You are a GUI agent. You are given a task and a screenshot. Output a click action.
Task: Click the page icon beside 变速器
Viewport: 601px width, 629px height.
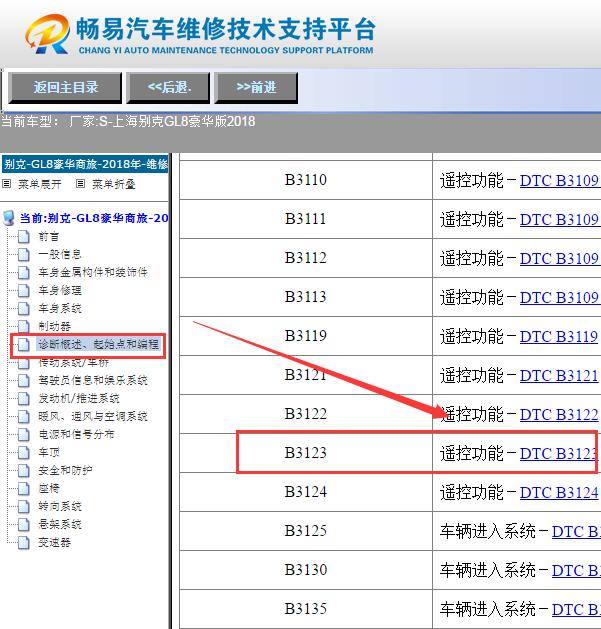point(24,542)
